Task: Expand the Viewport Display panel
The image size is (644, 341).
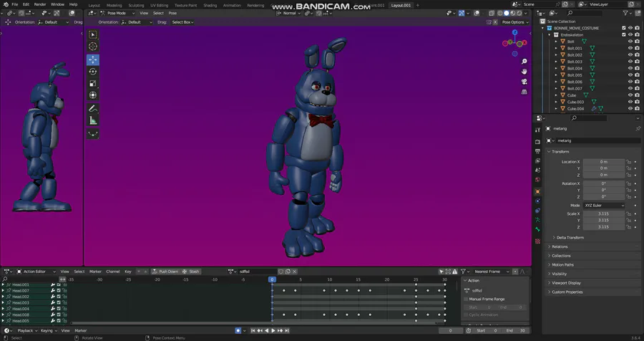Action: coord(566,283)
